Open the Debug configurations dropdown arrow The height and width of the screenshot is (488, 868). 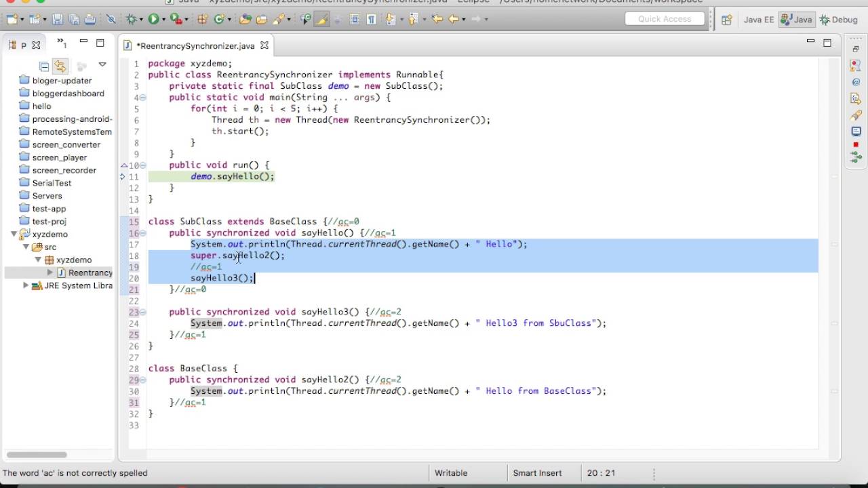141,20
